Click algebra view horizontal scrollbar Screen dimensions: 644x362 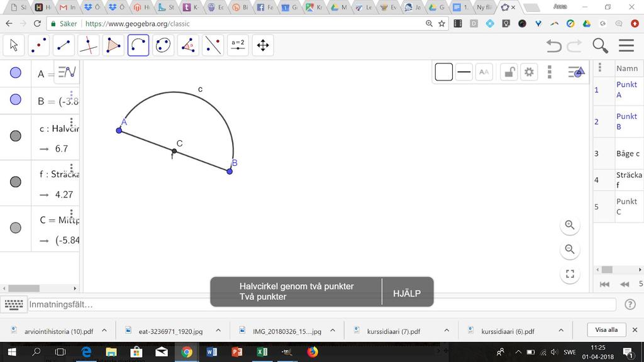(x=24, y=288)
